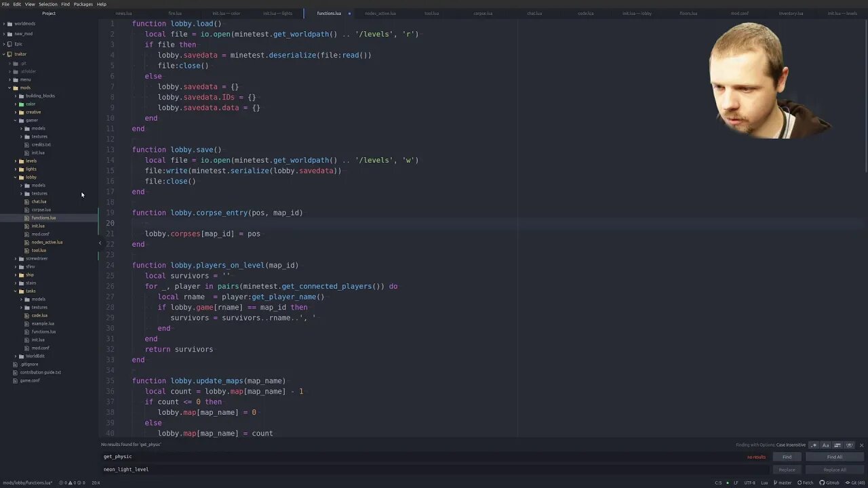
Task: Toggle the whole word search option
Action: click(849, 445)
